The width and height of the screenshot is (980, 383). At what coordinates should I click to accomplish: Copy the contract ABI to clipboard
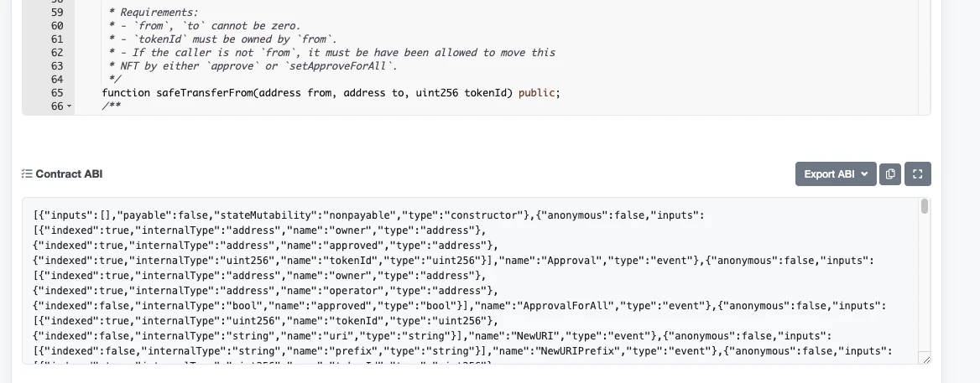(x=890, y=174)
